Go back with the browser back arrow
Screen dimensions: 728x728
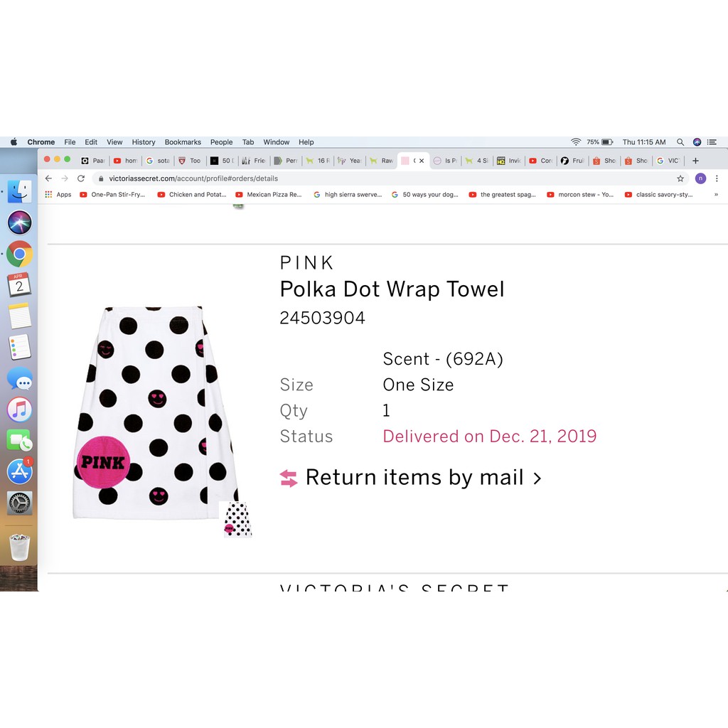(x=48, y=178)
